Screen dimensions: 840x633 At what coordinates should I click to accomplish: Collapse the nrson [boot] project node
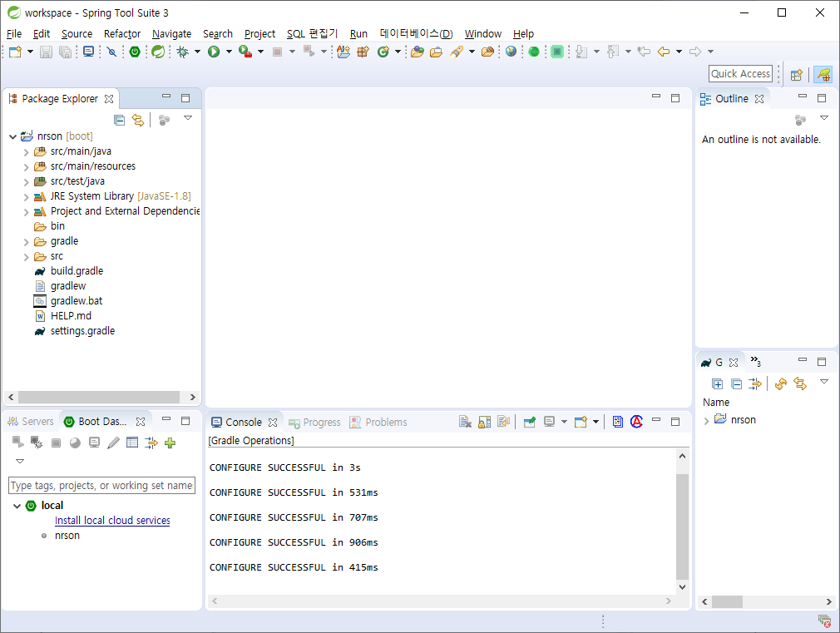[x=12, y=136]
